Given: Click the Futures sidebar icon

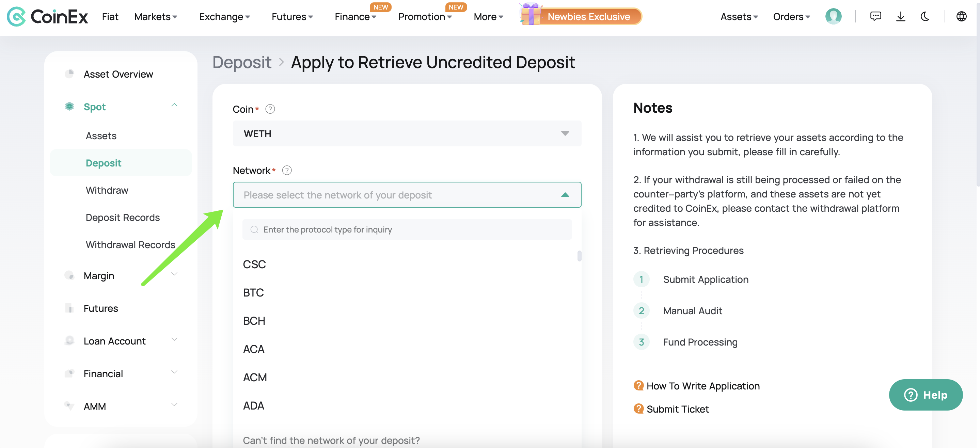Looking at the screenshot, I should pos(69,308).
